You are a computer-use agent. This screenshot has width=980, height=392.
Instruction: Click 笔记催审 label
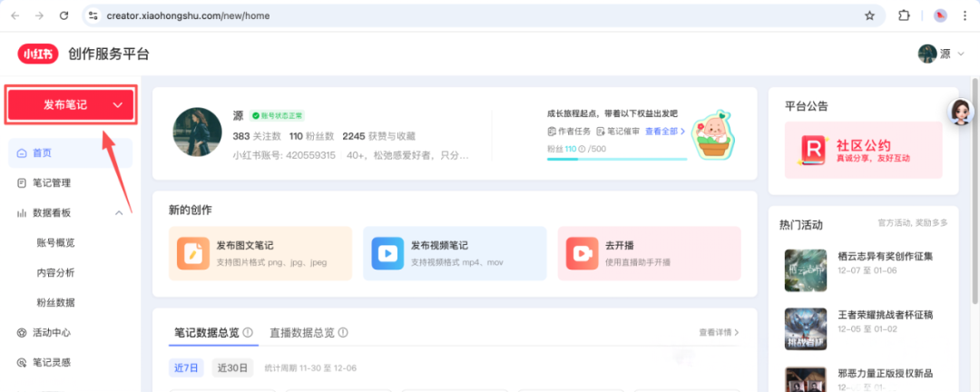click(623, 132)
